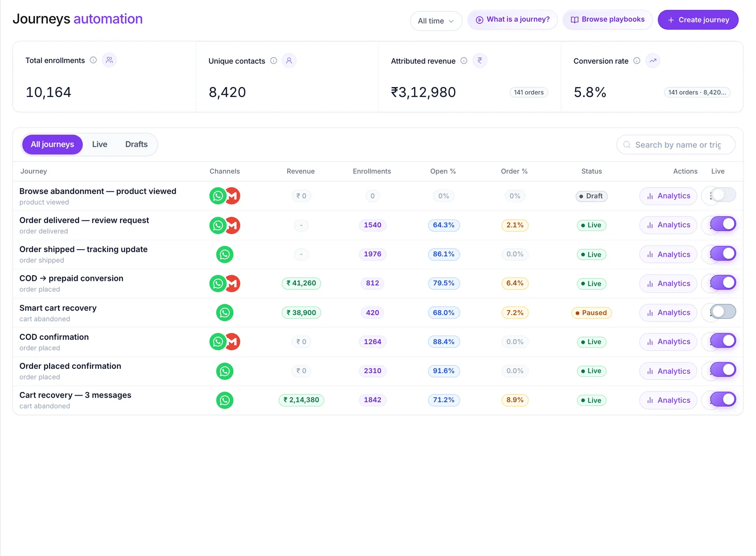The height and width of the screenshot is (556, 756).
Task: Click Gmail icon in Order delivered row
Action: [233, 225]
